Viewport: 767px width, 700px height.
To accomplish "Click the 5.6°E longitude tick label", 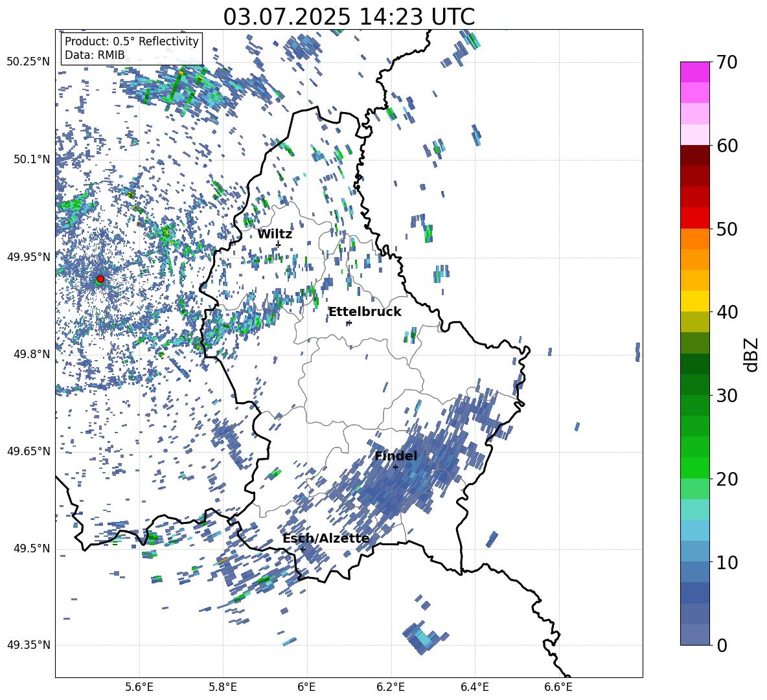I will [x=139, y=687].
